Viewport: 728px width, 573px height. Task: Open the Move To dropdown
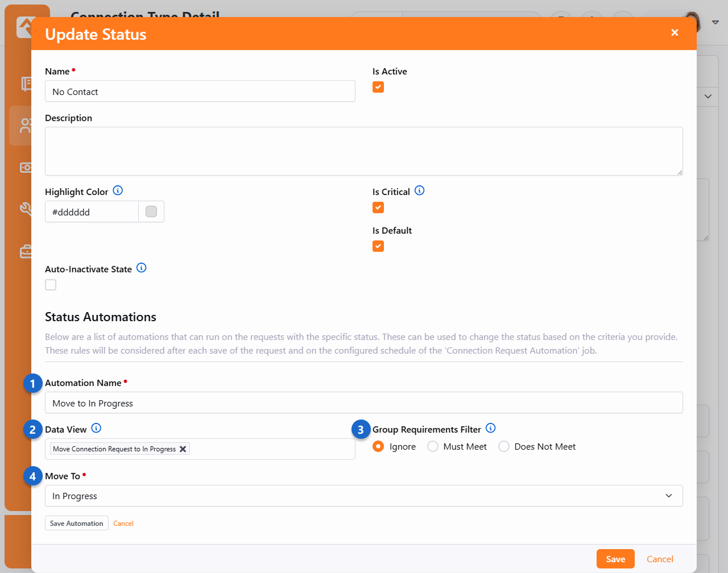(x=363, y=496)
